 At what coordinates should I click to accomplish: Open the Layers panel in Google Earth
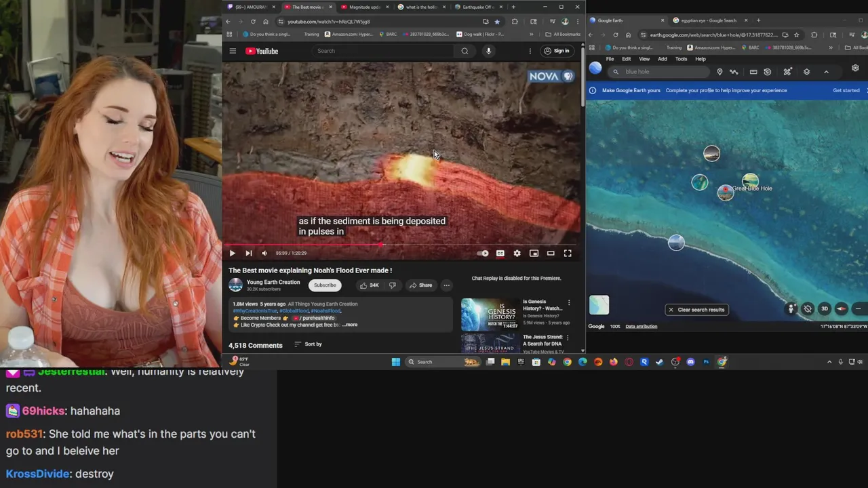[806, 72]
